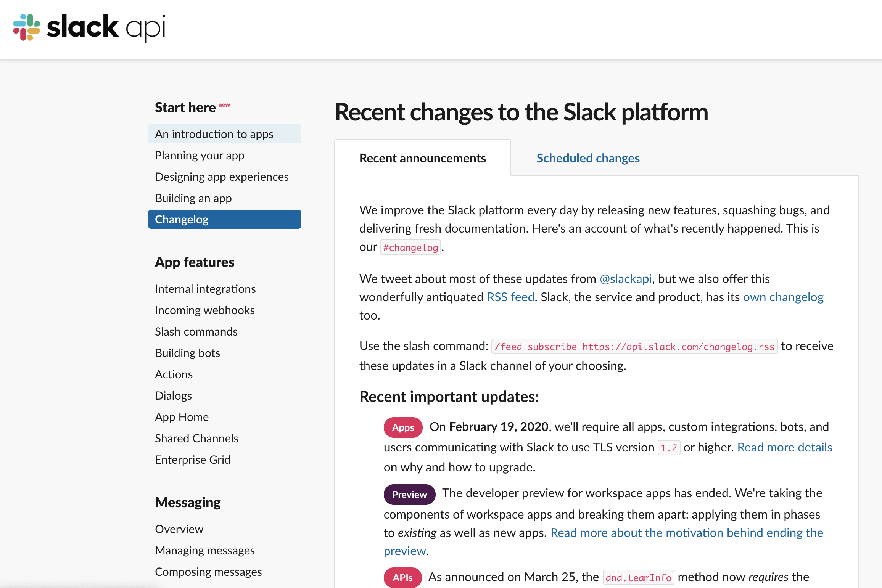
Task: Open 'Building bots' sidebar link
Action: coord(187,353)
